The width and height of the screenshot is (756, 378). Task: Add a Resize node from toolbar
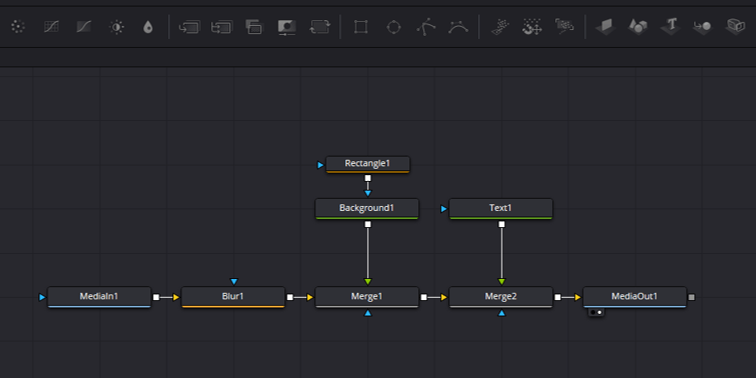click(287, 27)
